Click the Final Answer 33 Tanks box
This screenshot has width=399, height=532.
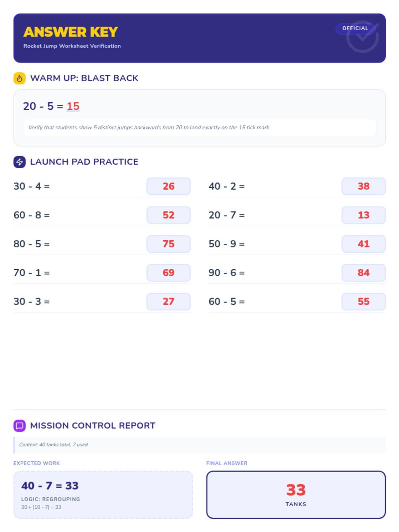click(296, 494)
